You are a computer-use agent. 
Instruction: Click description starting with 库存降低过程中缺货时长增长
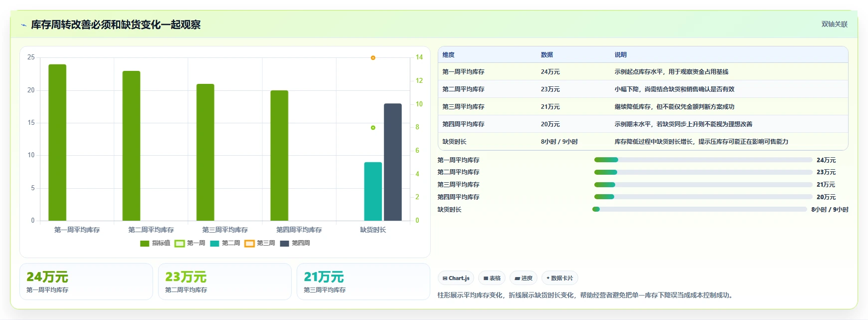click(701, 142)
